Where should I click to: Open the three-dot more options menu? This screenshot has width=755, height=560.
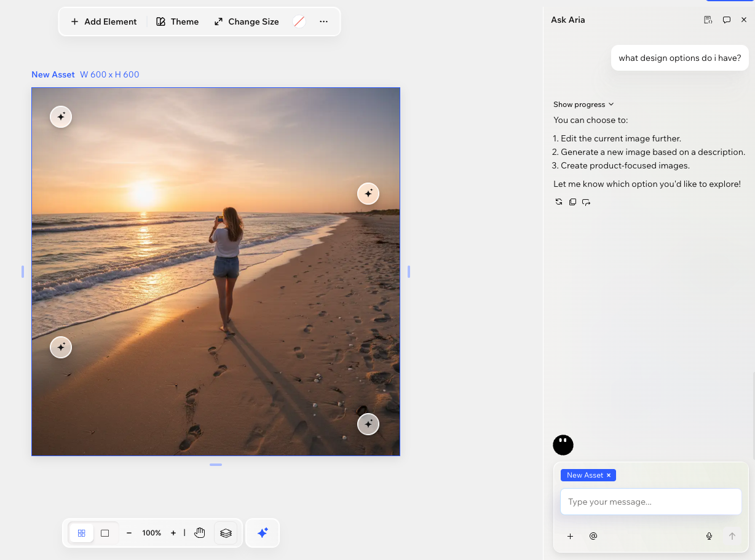[x=324, y=22]
